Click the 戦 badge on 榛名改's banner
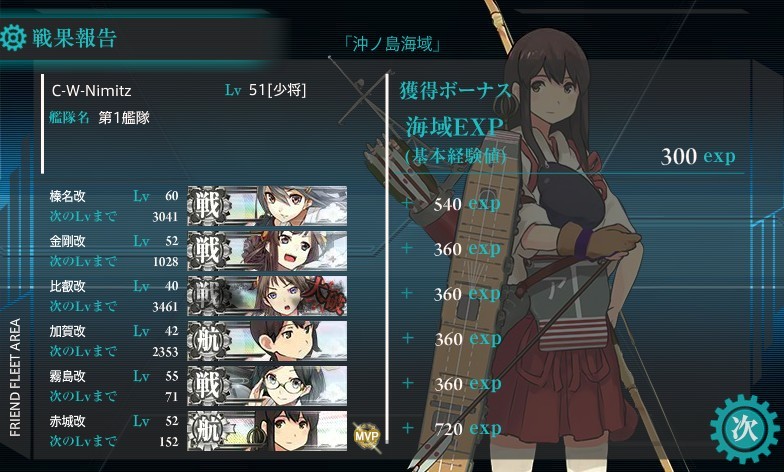 point(208,206)
